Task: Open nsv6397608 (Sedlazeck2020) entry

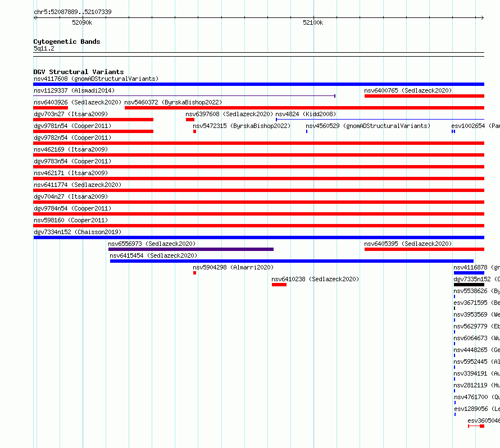Action: [229, 114]
